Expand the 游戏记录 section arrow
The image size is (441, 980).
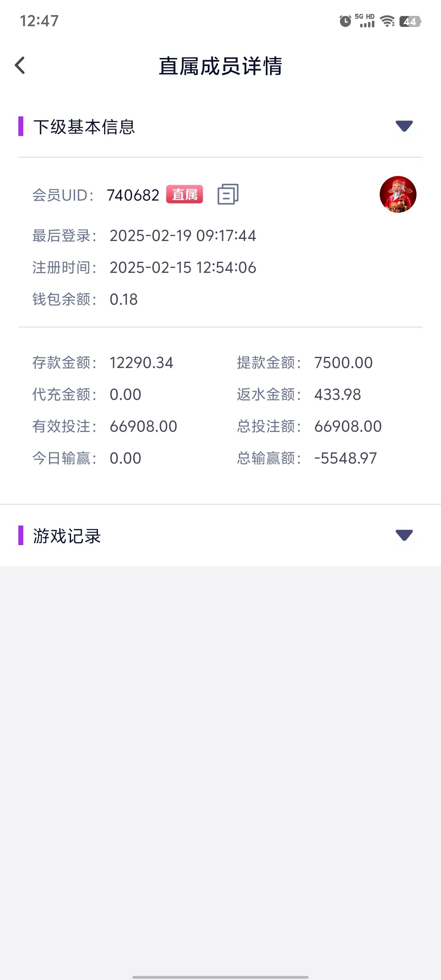point(404,535)
